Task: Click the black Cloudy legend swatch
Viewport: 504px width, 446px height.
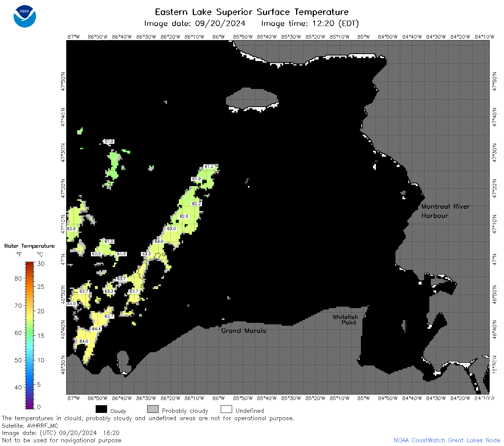Action: [101, 409]
